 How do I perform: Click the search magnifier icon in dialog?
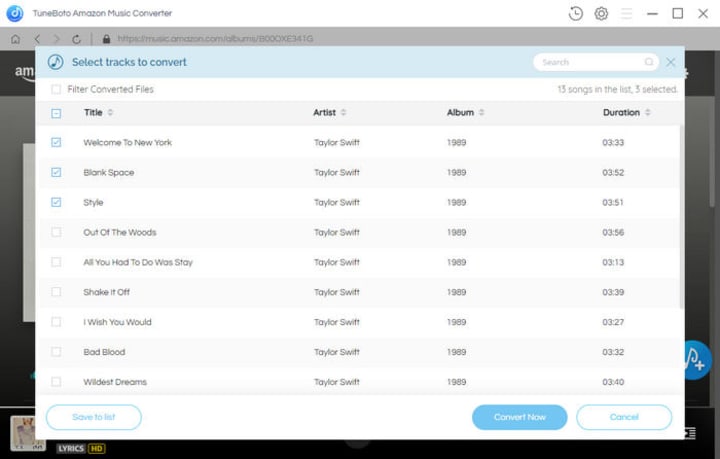point(649,62)
